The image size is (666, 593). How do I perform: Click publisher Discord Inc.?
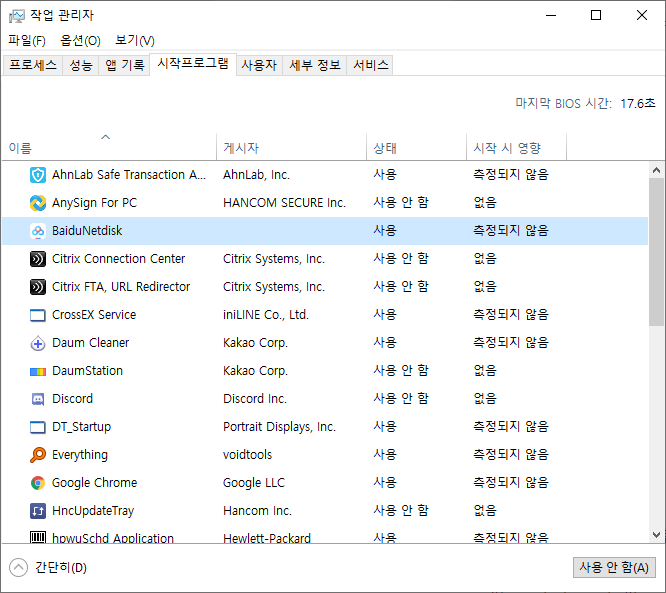(255, 399)
